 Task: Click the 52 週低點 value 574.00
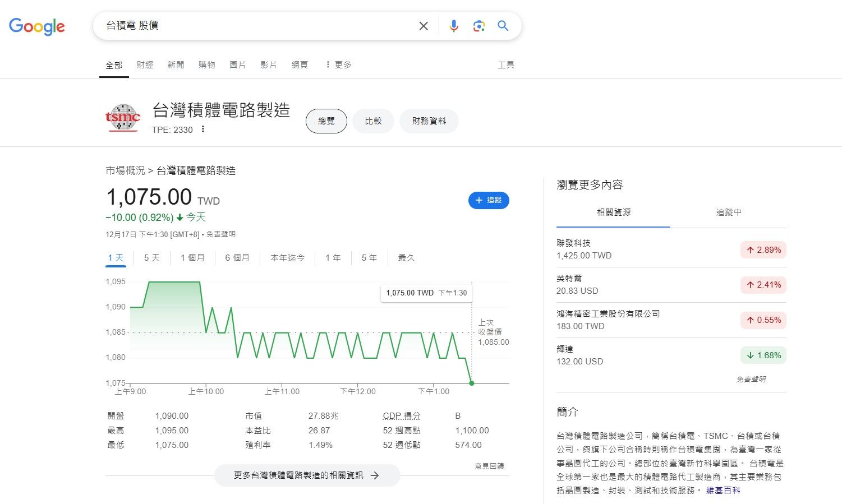coord(468,445)
